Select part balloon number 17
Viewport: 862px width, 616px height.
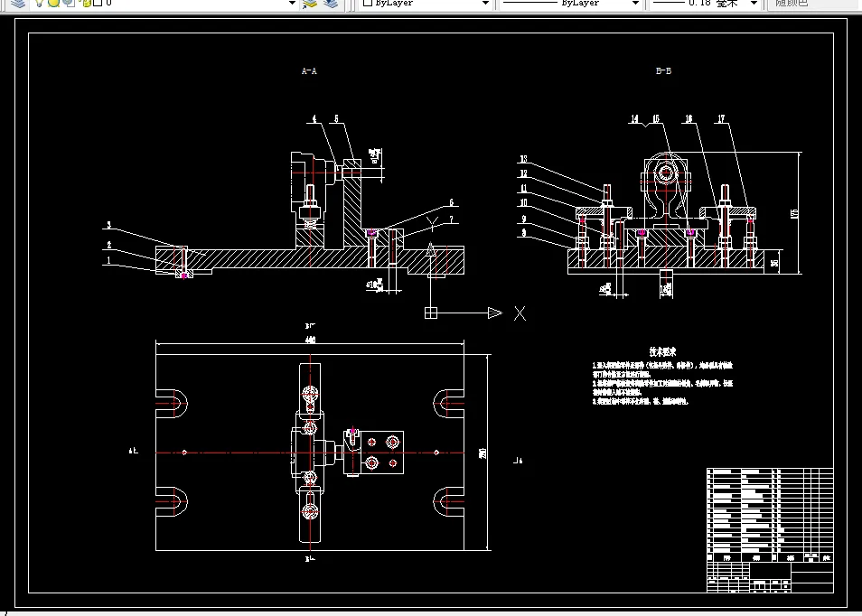click(721, 118)
